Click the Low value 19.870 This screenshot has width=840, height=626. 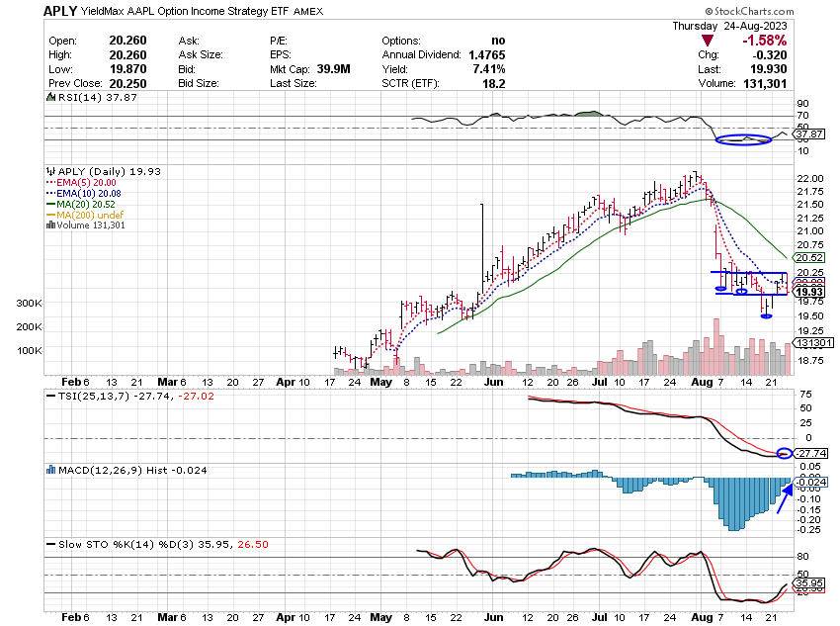pyautogui.click(x=128, y=69)
